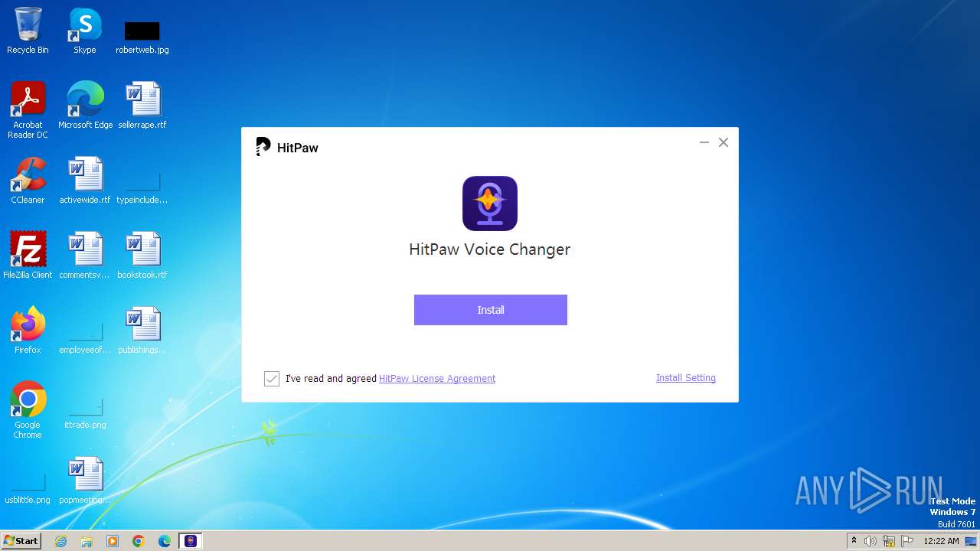Uncheck the license agreement checkbox

[x=272, y=379]
